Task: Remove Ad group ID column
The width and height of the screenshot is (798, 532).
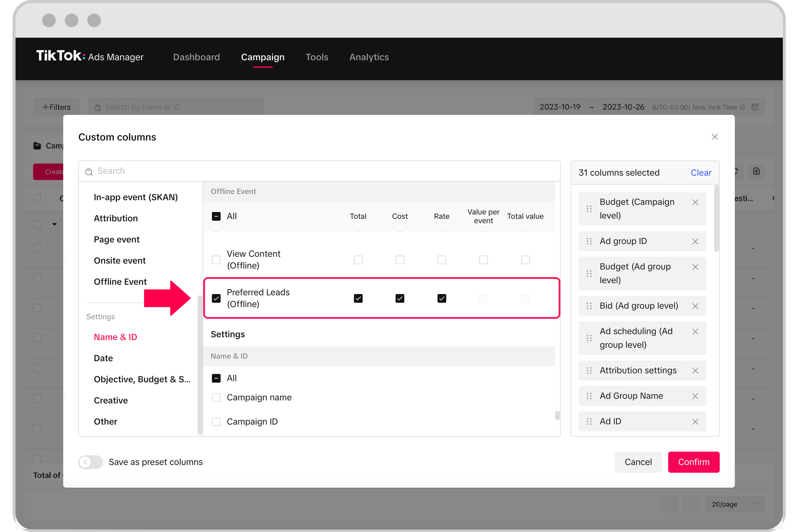Action: (x=695, y=241)
